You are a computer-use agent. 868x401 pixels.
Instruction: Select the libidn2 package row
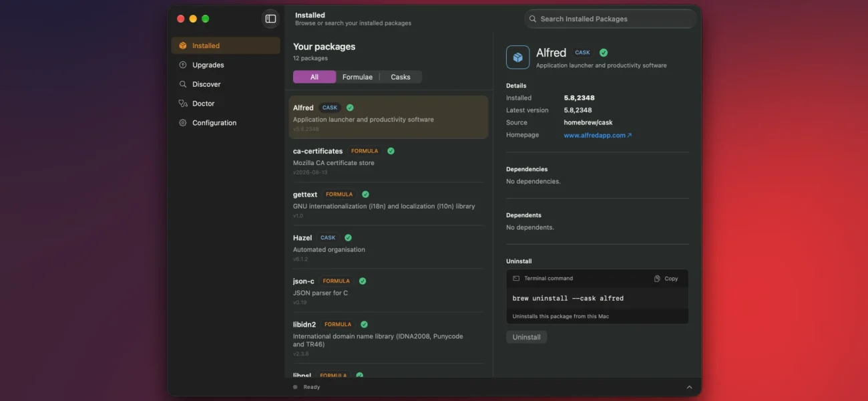(x=389, y=338)
